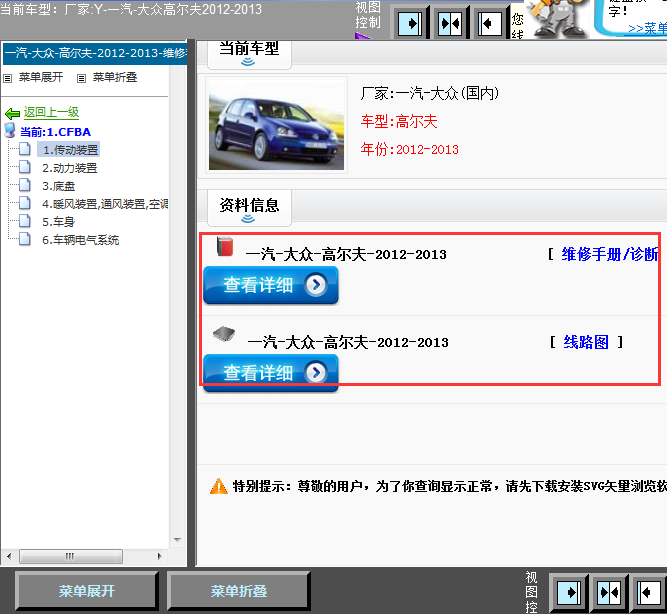Click the red book manual icon

225,246
